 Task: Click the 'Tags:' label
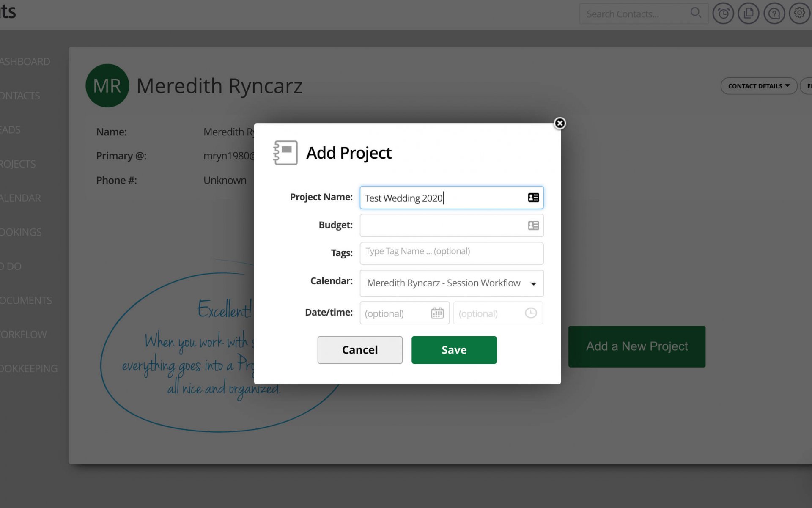(341, 253)
